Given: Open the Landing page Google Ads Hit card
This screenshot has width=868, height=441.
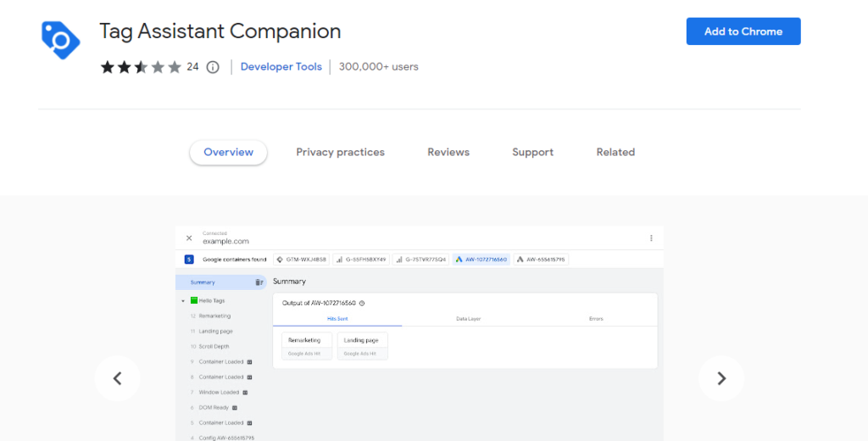Looking at the screenshot, I should (x=362, y=346).
